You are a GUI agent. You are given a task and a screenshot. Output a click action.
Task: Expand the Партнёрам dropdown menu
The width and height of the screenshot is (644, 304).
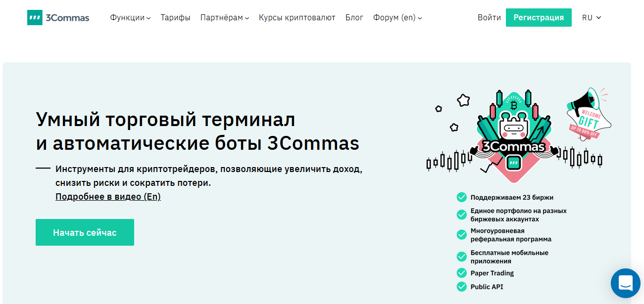(x=225, y=18)
